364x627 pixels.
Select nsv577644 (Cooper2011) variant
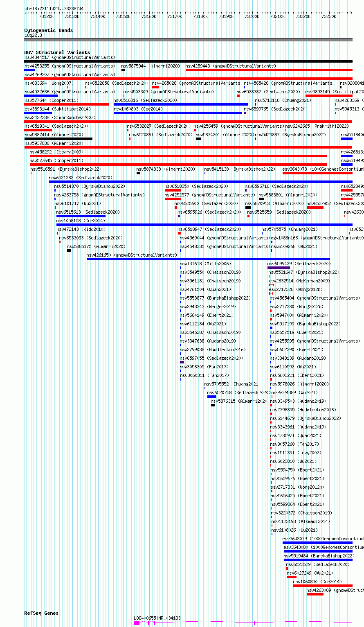point(52,100)
